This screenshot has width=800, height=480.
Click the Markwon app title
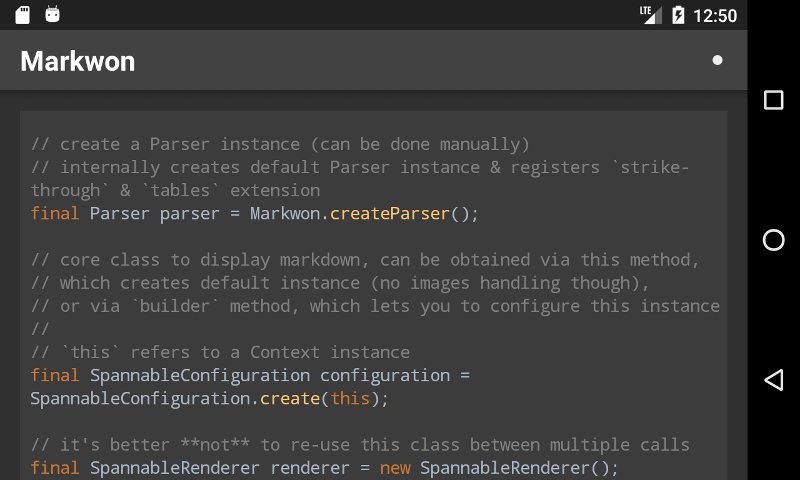[x=78, y=62]
